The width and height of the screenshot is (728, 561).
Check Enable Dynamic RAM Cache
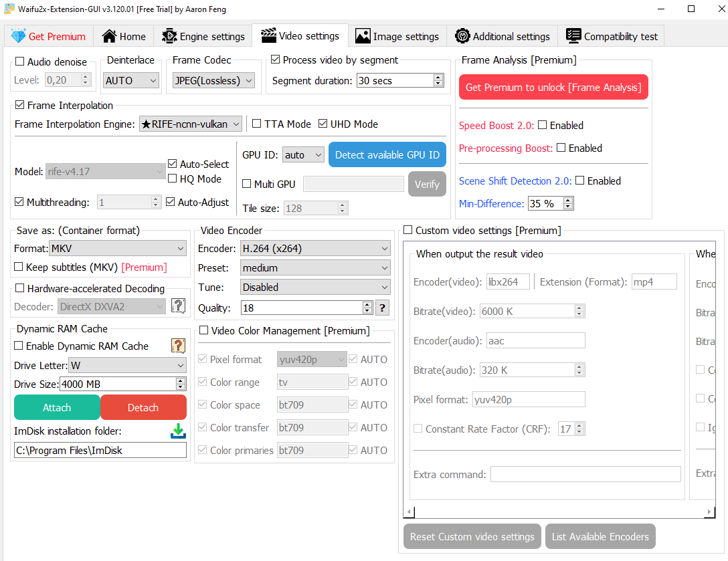tap(19, 346)
